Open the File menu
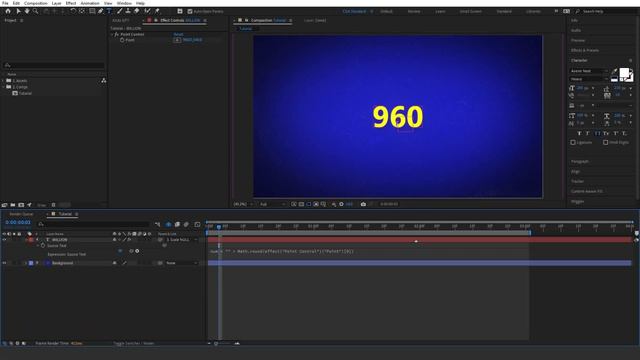 tap(5, 3)
